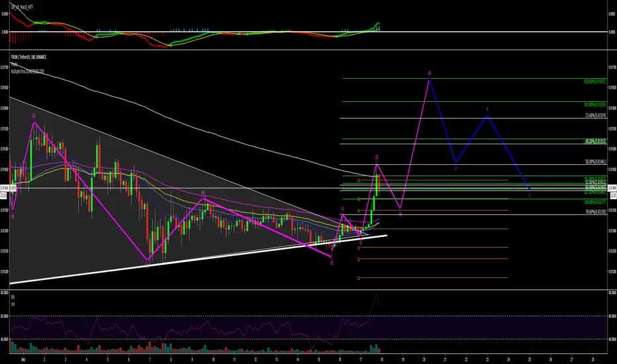Click the 60.0000 level on RSI axis
The width and height of the screenshot is (617, 364).
612,316
